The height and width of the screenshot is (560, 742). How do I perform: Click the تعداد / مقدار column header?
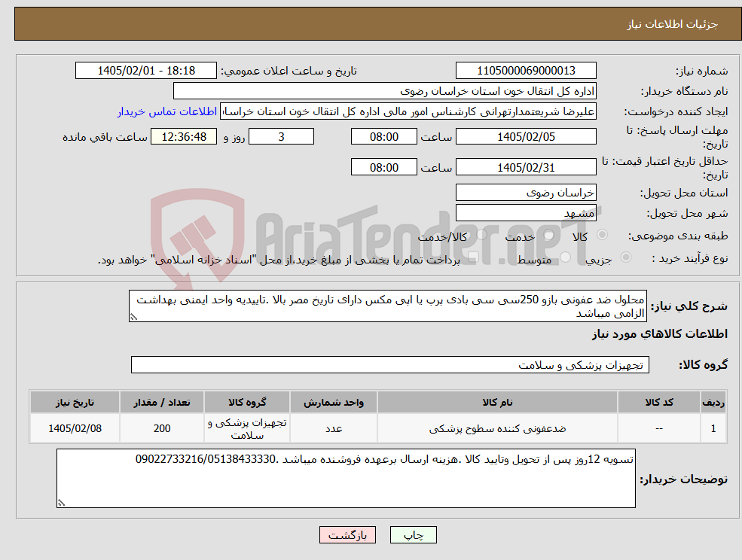[x=162, y=402]
